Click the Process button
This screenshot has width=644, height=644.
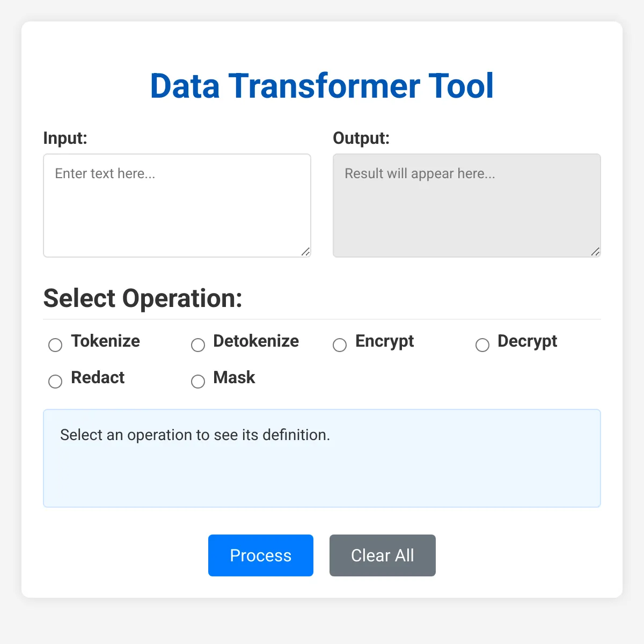pos(261,555)
